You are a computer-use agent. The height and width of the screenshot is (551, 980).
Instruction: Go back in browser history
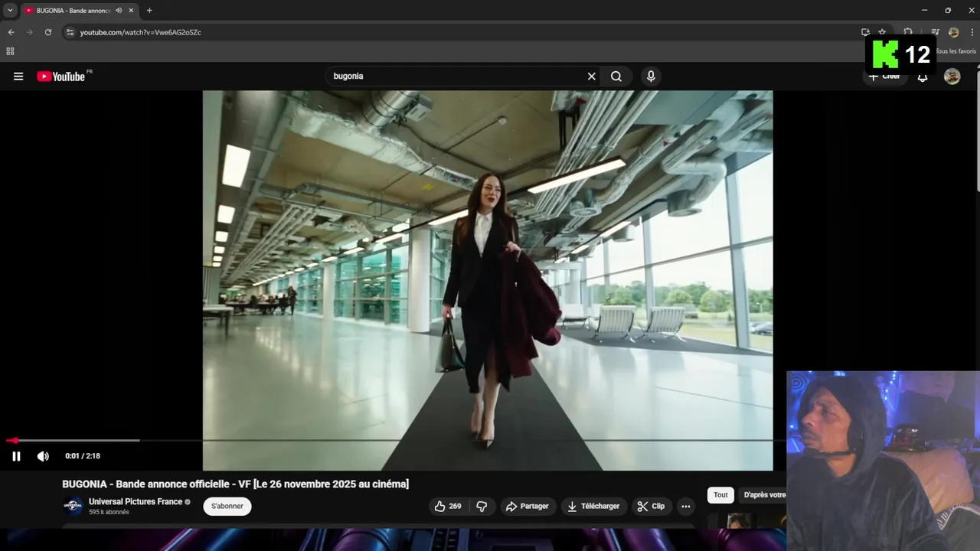click(x=11, y=32)
